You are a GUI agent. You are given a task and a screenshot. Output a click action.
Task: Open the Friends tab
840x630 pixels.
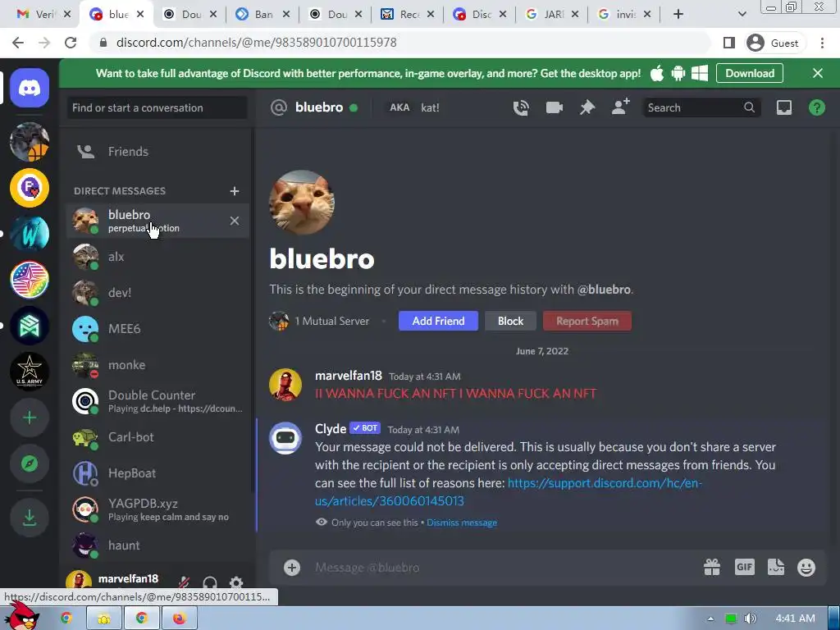[158, 152]
